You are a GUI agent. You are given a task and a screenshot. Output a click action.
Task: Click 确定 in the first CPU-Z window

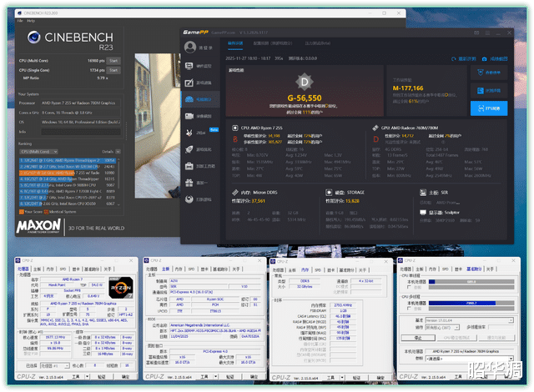tap(125, 377)
